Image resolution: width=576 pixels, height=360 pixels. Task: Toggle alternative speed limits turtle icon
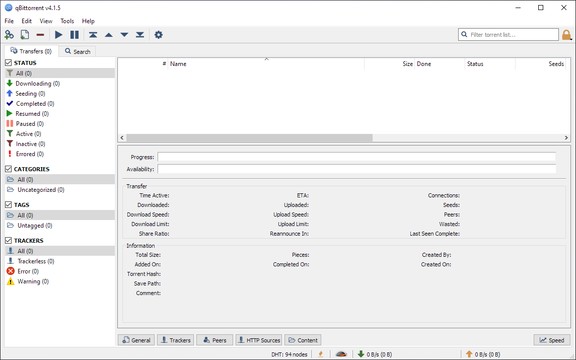pos(341,354)
